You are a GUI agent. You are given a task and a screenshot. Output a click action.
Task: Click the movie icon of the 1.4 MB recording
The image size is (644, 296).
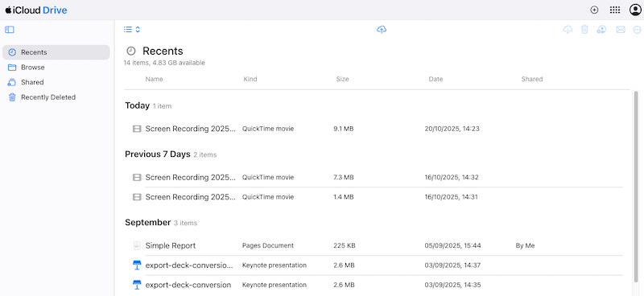pyautogui.click(x=137, y=197)
